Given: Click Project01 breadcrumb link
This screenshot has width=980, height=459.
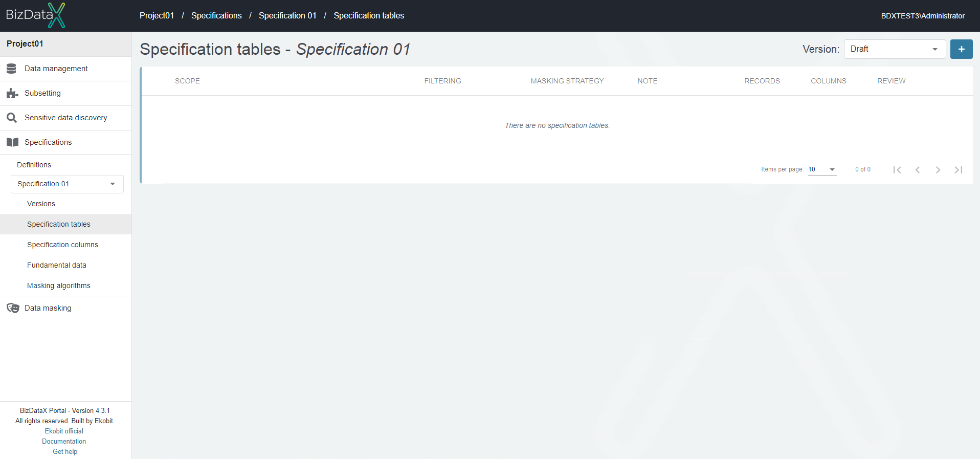Looking at the screenshot, I should pos(157,15).
